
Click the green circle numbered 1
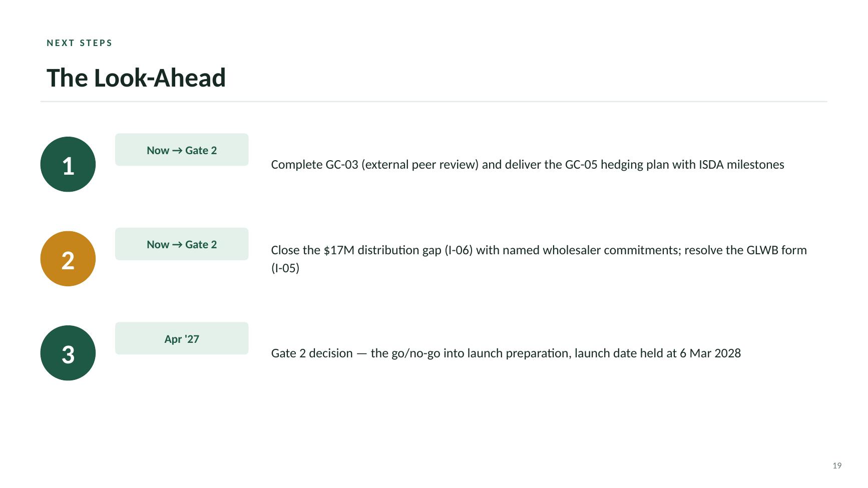(x=68, y=164)
